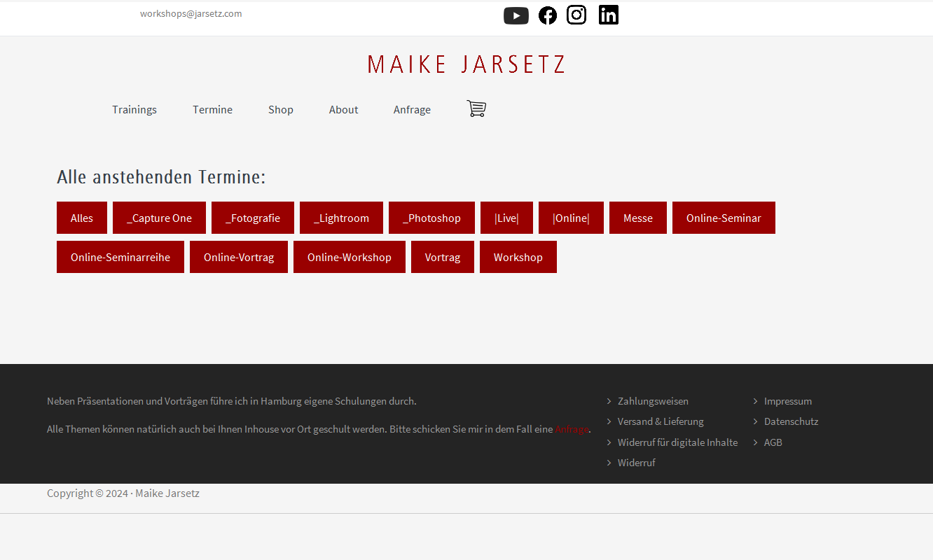
Task: Open the Termine menu item
Action: pyautogui.click(x=213, y=109)
